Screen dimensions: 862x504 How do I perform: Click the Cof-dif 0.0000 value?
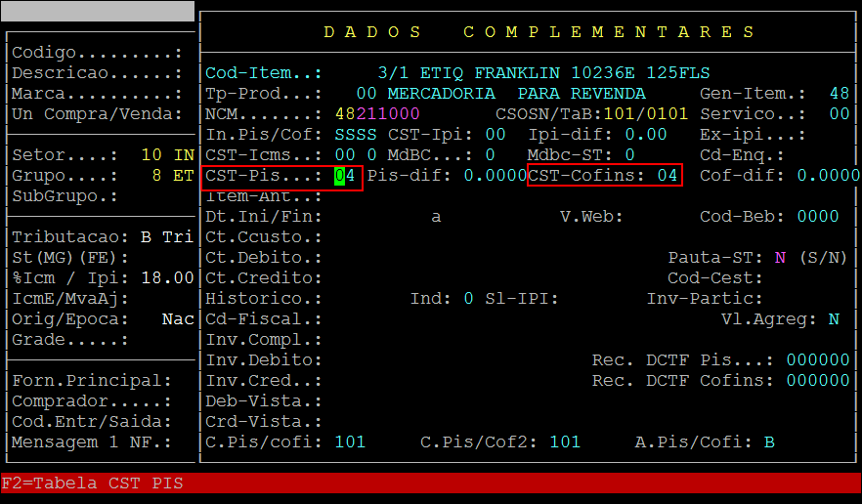pyautogui.click(x=828, y=176)
